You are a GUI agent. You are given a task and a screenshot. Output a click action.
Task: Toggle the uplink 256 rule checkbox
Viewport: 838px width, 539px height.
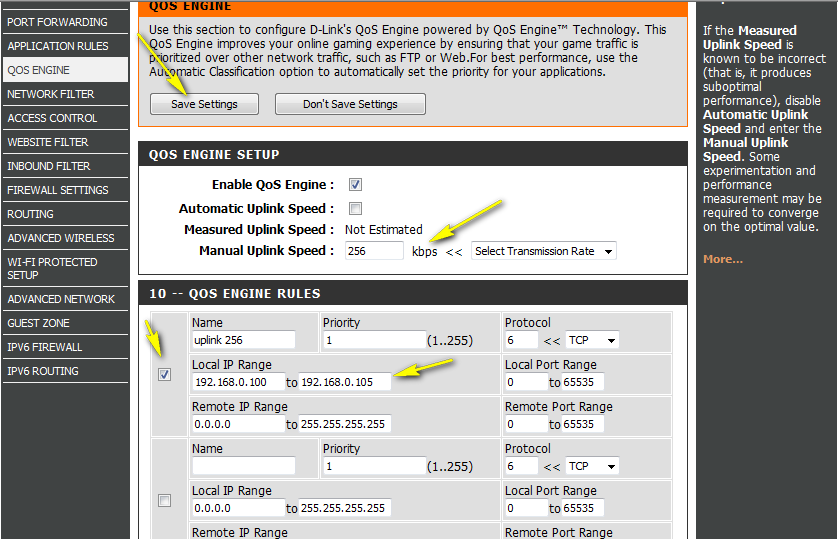click(x=165, y=374)
